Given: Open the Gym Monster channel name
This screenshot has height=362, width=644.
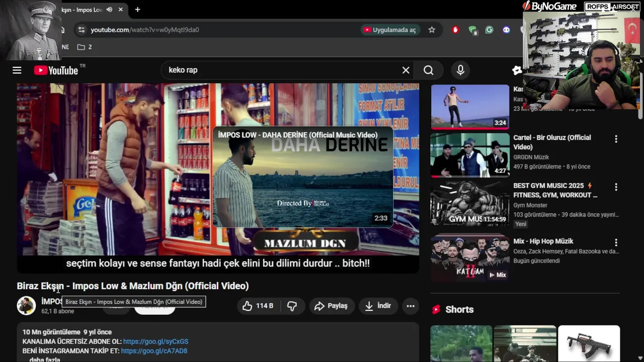Looking at the screenshot, I should [530, 205].
